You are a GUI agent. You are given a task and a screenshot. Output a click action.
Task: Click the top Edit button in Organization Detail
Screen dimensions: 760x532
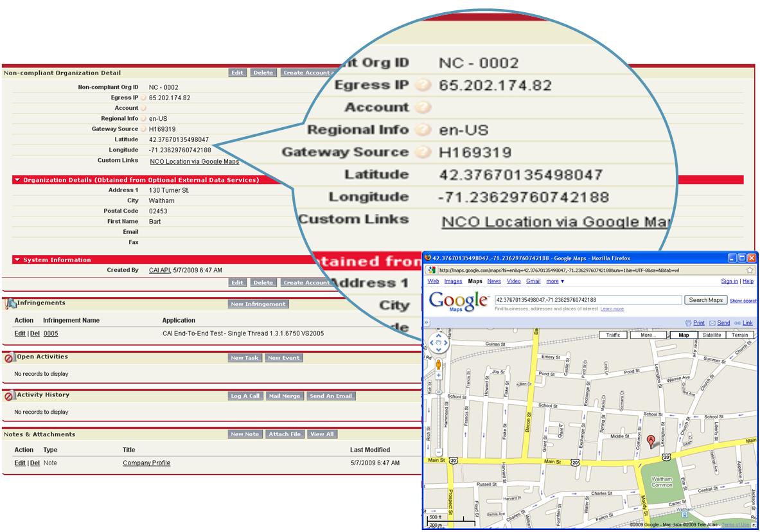point(237,73)
